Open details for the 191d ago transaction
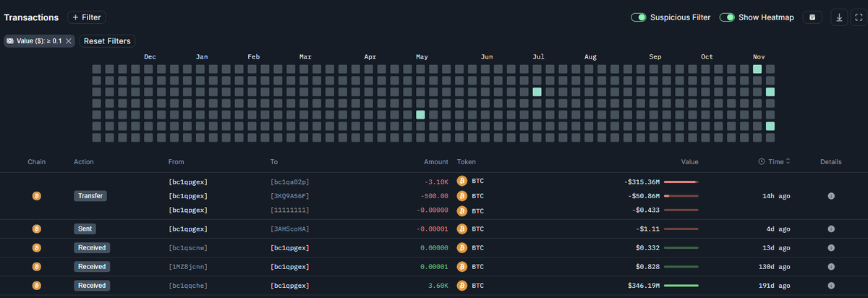Screen dimensions: 868x298 [831, 286]
